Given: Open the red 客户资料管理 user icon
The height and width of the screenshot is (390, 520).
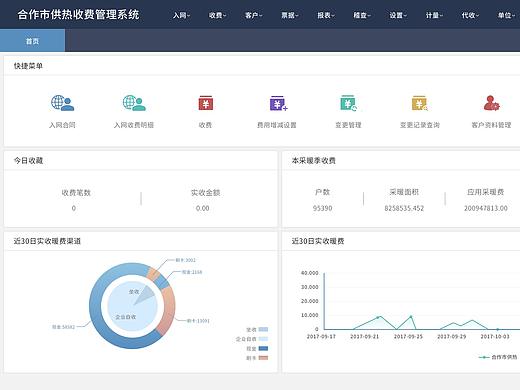Looking at the screenshot, I should click(x=491, y=103).
